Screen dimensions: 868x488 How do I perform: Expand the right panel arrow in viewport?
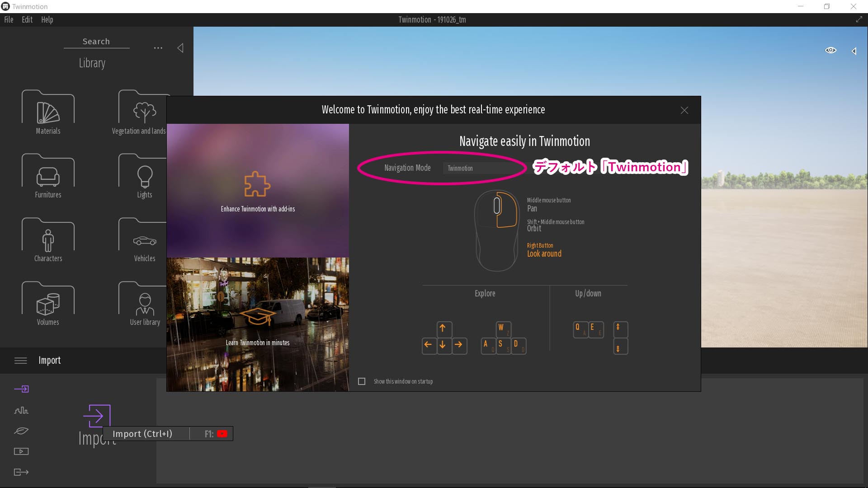click(854, 51)
